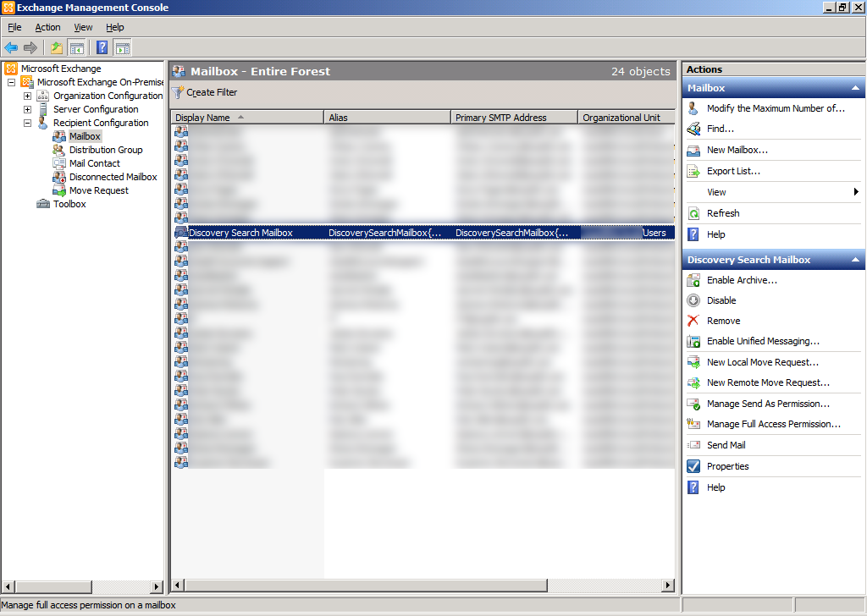Sort by Display Name column header
This screenshot has width=867, height=616.
point(247,117)
